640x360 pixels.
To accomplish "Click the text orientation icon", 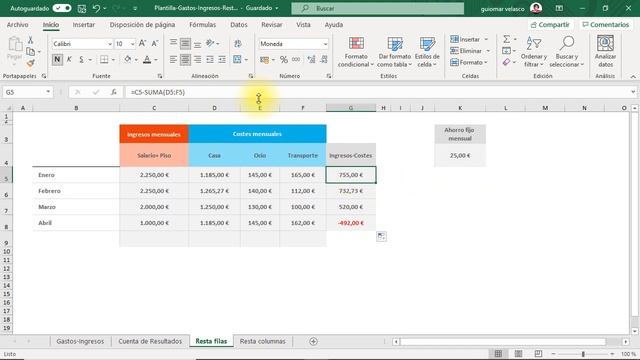I will coord(210,43).
